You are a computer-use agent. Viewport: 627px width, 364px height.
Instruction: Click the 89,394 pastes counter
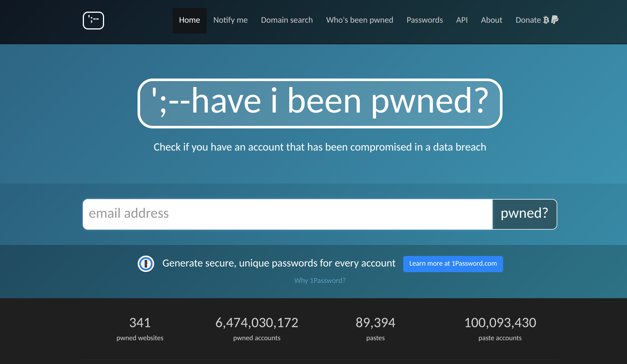375,323
